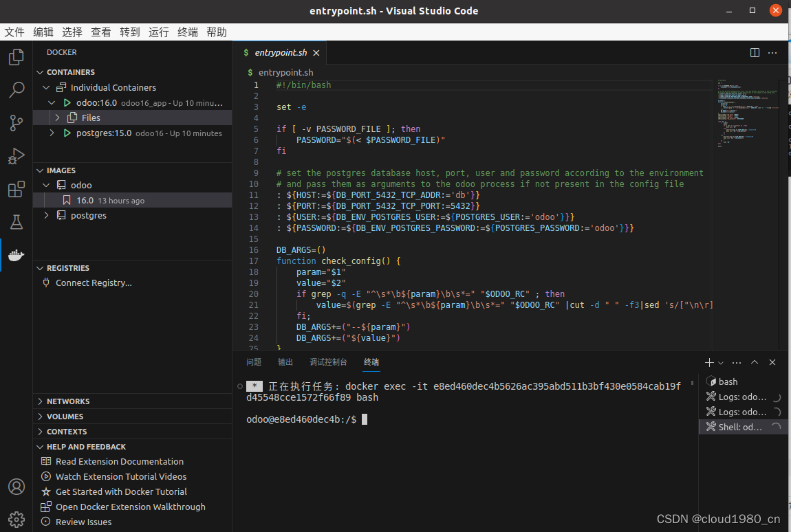This screenshot has width=791, height=532.
Task: Open the Search view
Action: point(16,89)
